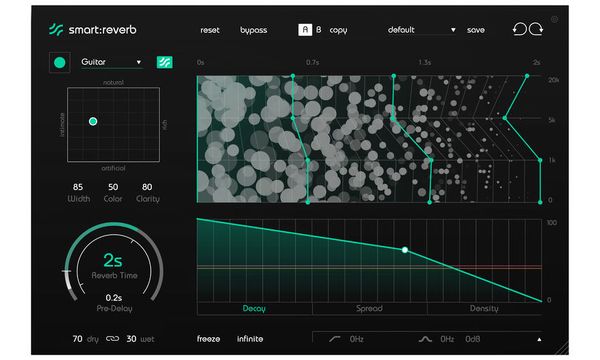This screenshot has width=600, height=360.
Task: Click the Reverb Time dial
Action: point(114,264)
